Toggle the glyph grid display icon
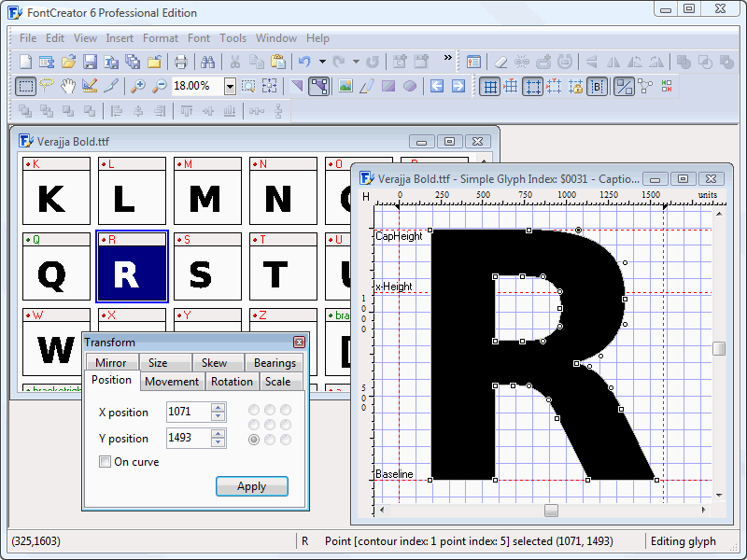 [x=490, y=86]
